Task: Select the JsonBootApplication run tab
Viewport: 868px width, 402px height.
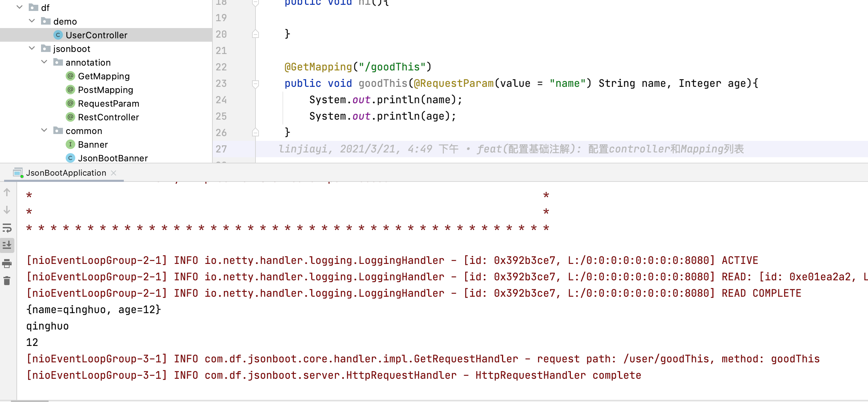Action: click(66, 173)
